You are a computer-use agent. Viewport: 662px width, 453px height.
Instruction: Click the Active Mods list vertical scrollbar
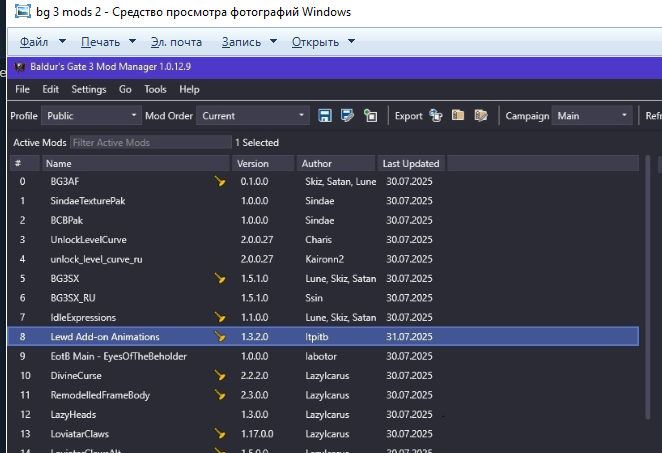(x=648, y=287)
